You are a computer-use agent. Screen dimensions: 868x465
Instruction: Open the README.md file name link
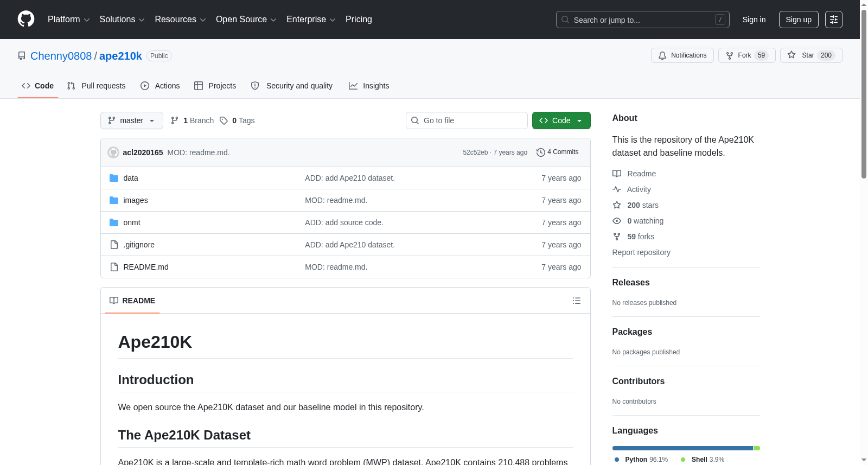[146, 267]
